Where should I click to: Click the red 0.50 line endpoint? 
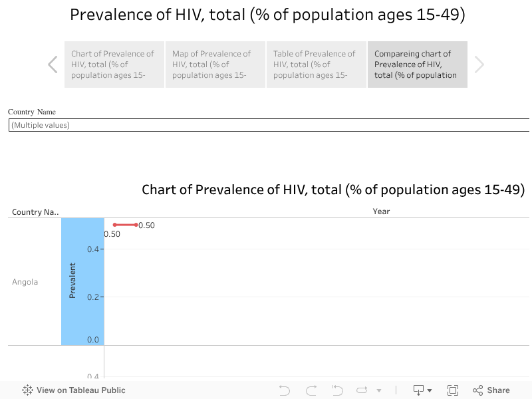(136, 225)
